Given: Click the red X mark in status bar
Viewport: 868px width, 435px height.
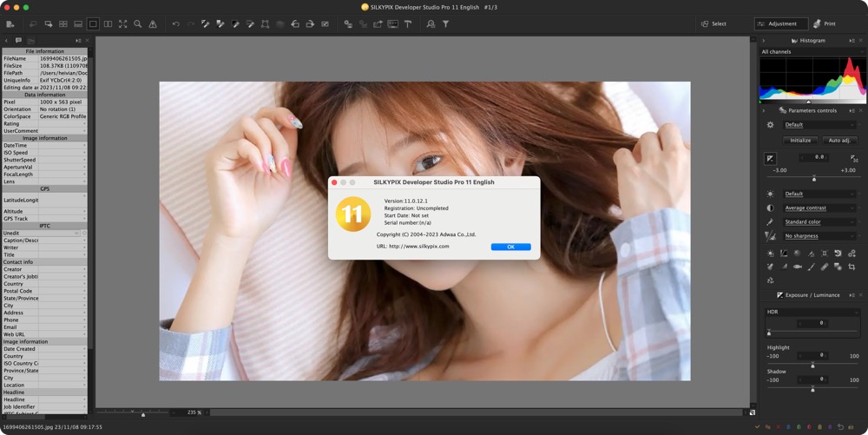Looking at the screenshot, I should (779, 427).
